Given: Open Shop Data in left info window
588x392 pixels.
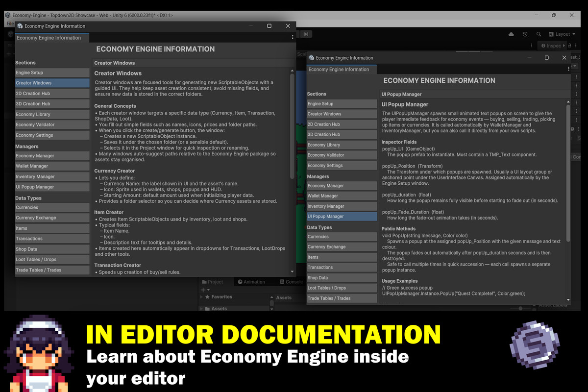Looking at the screenshot, I should (52, 249).
